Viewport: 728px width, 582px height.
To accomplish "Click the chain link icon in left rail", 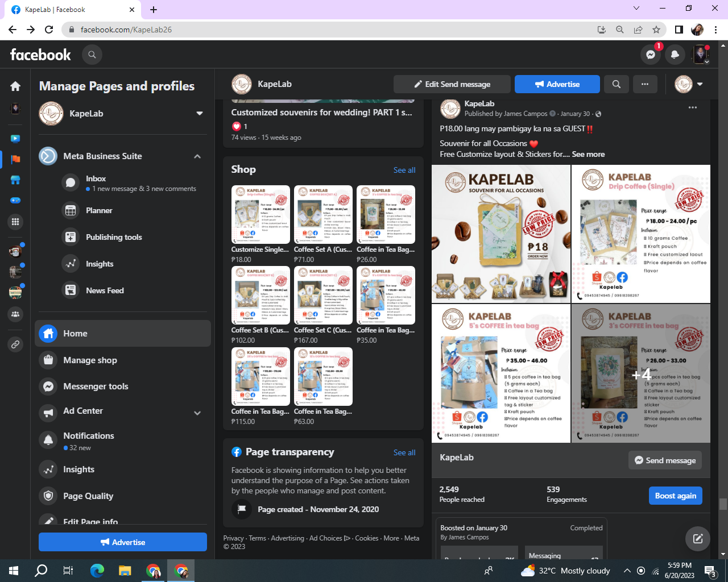I will tap(15, 344).
